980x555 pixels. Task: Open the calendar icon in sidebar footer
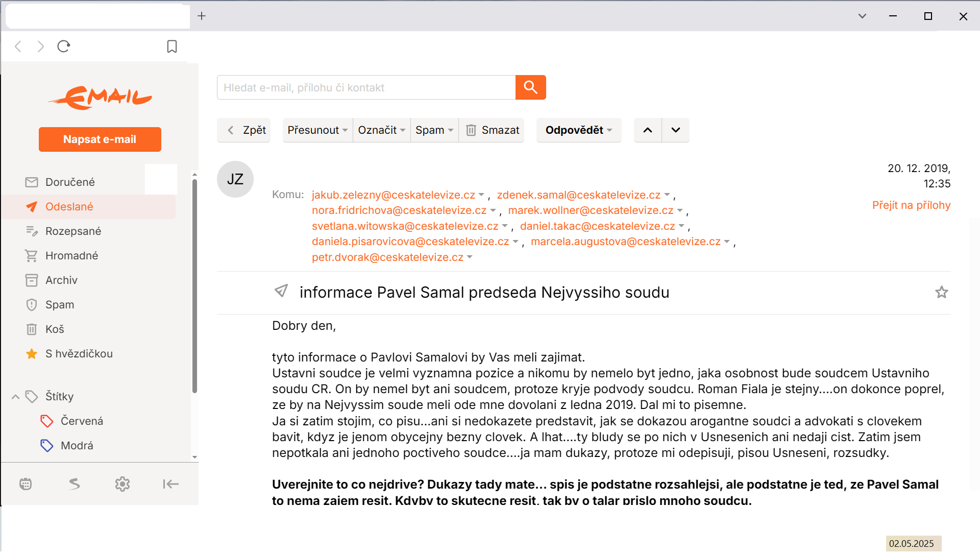pos(26,484)
